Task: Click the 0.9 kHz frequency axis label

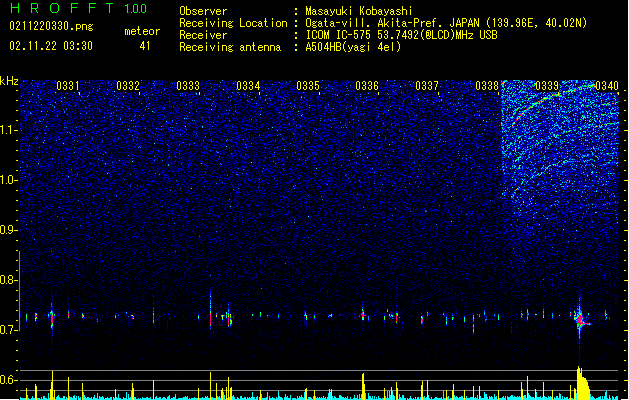Action: pos(9,230)
